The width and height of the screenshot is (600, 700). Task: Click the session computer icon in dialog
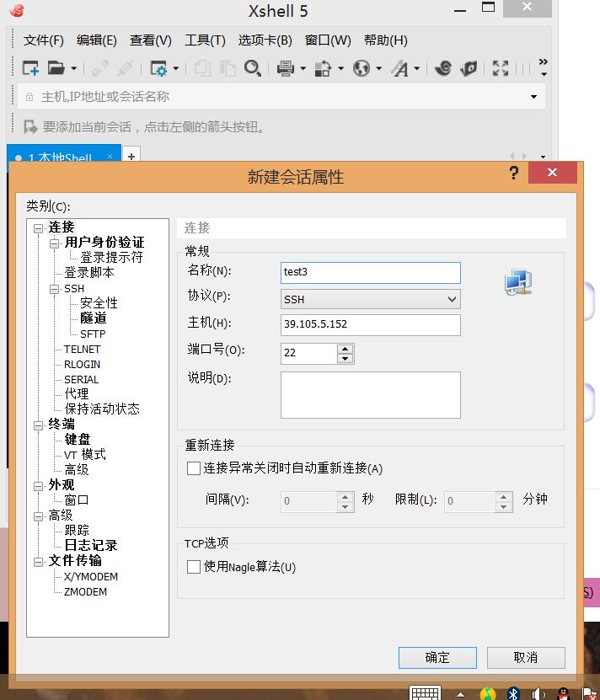point(518,282)
